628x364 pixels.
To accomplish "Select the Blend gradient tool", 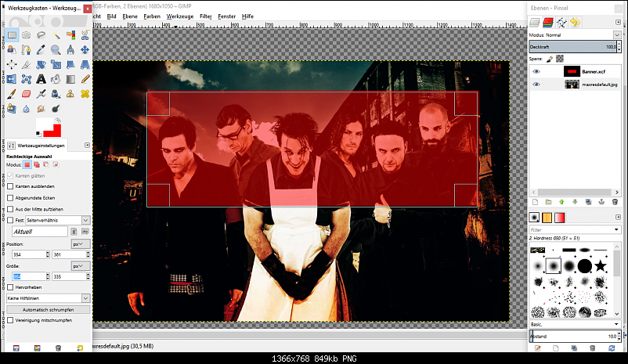I will pos(70,79).
